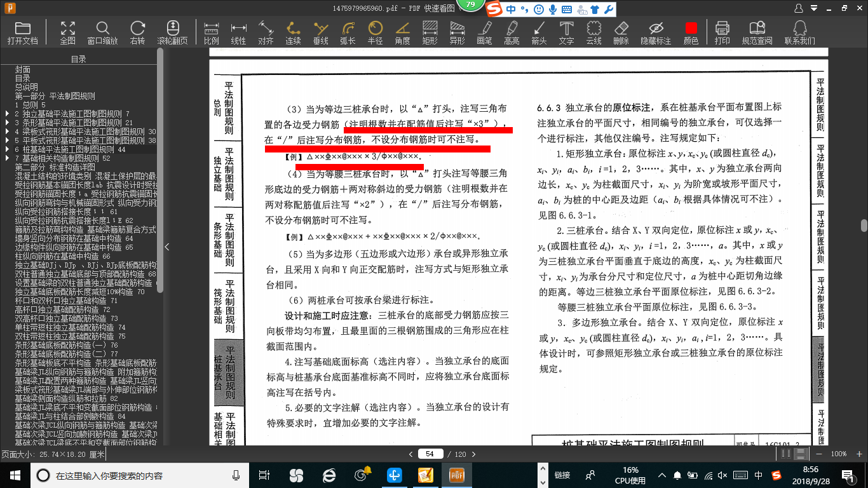Select the 比例 scale tool
Viewport: 868px width, 488px height.
coord(211,33)
